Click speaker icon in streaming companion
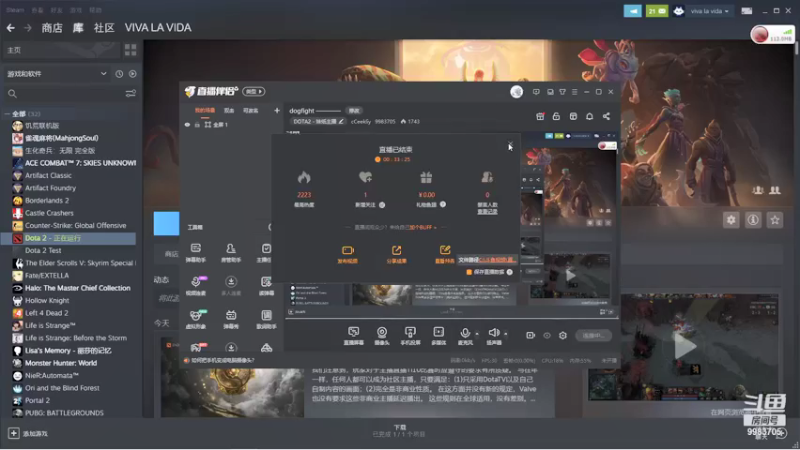This screenshot has height=450, width=800. coord(493,333)
